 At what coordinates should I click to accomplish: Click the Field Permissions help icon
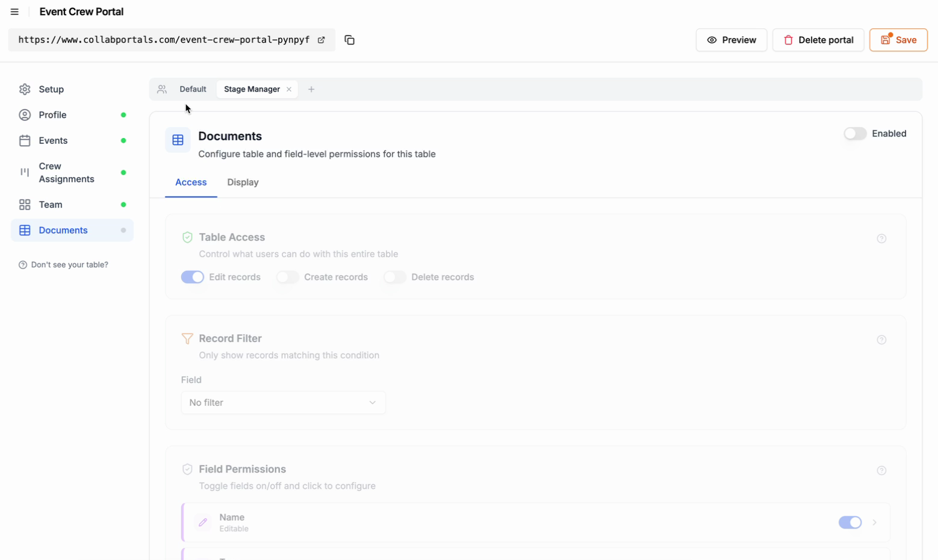coord(881,470)
